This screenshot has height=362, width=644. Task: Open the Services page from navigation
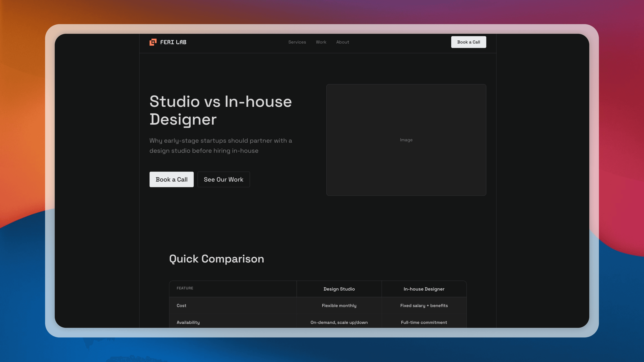coord(297,42)
